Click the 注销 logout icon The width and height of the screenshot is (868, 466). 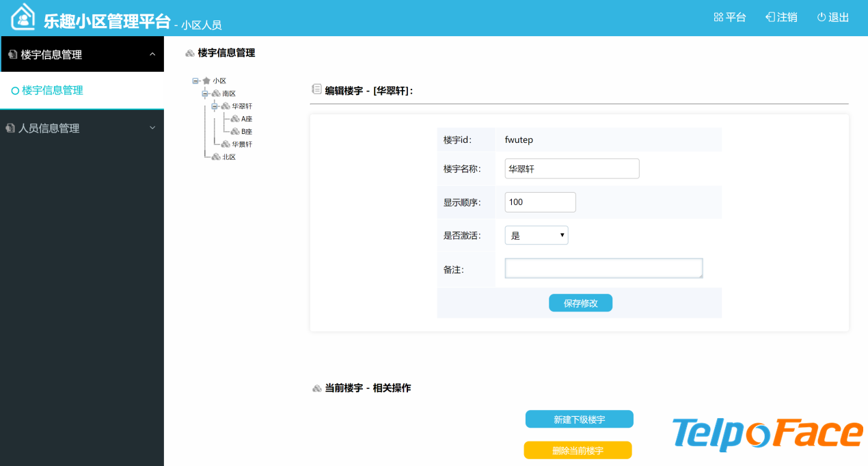770,18
